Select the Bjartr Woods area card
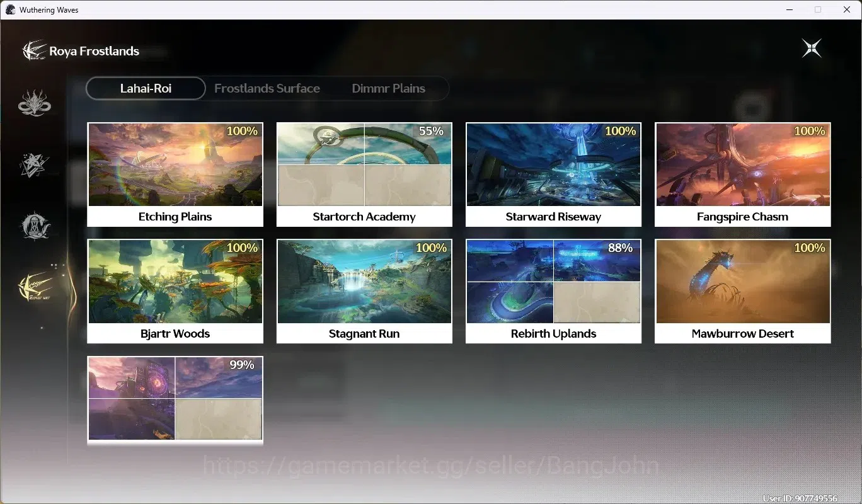 click(x=175, y=291)
